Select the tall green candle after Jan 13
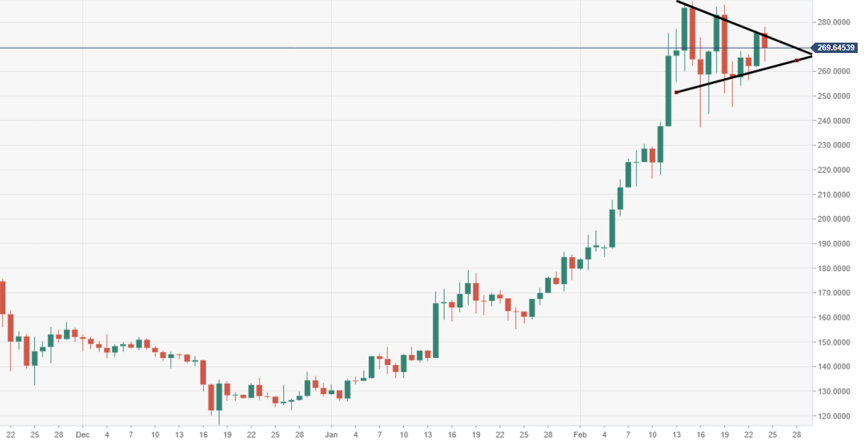This screenshot has width=868, height=447. pos(436,329)
